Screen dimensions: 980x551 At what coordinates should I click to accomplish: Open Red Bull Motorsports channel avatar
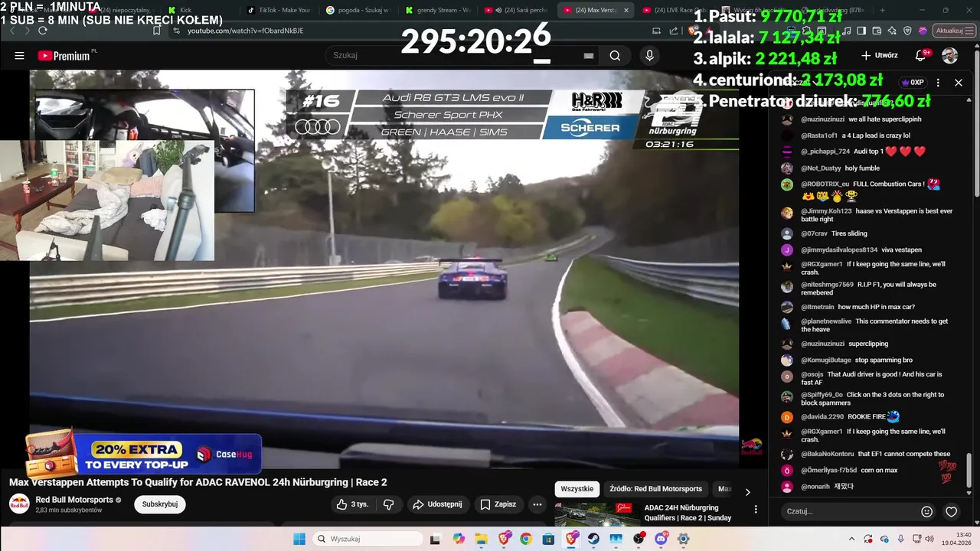tap(19, 504)
